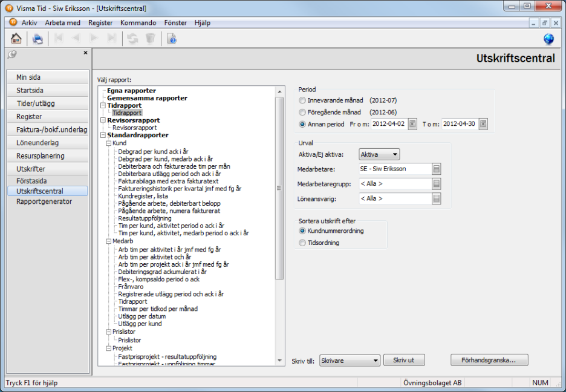Click the T o m date field

coord(460,124)
